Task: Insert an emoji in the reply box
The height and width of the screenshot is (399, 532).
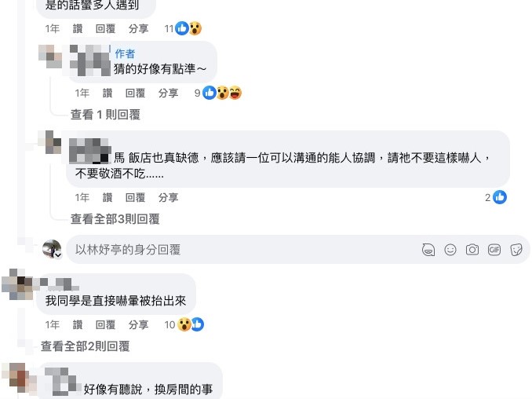Action: pos(450,250)
